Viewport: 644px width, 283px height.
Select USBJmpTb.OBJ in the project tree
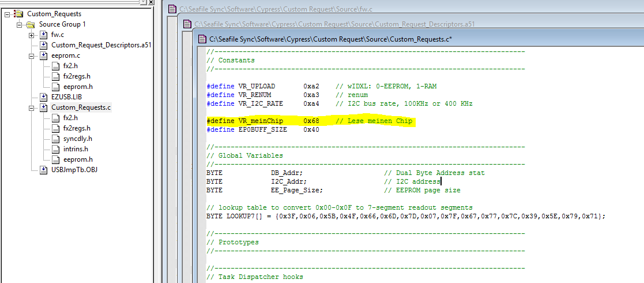[x=74, y=170]
